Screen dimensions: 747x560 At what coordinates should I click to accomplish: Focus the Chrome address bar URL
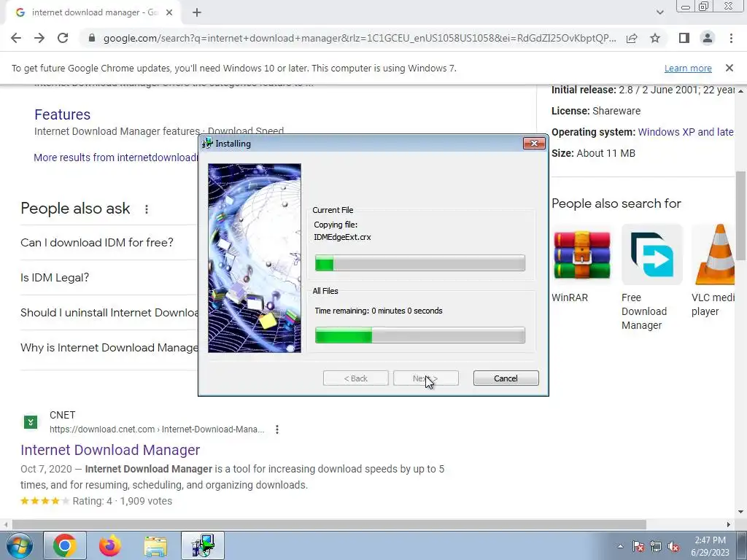pyautogui.click(x=360, y=38)
